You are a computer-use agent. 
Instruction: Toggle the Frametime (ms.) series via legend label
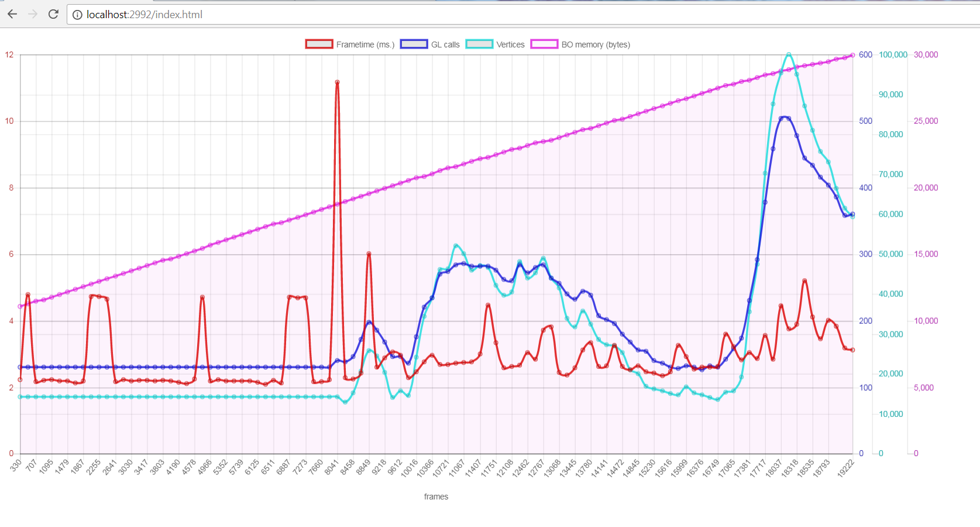365,45
